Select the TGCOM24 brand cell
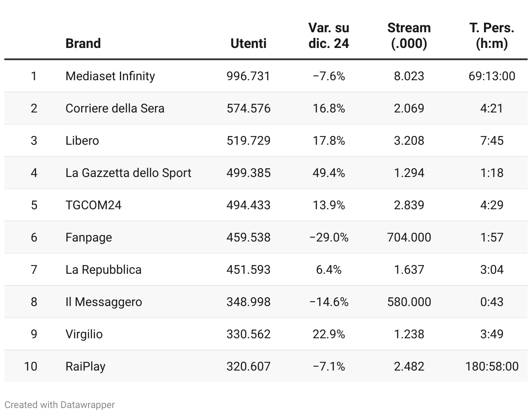Image resolution: width=532 pixels, height=415 pixels. [93, 205]
